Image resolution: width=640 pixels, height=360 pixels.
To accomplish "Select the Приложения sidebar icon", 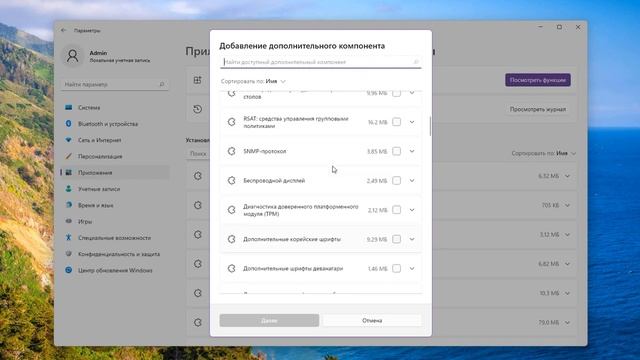I will 69,173.
